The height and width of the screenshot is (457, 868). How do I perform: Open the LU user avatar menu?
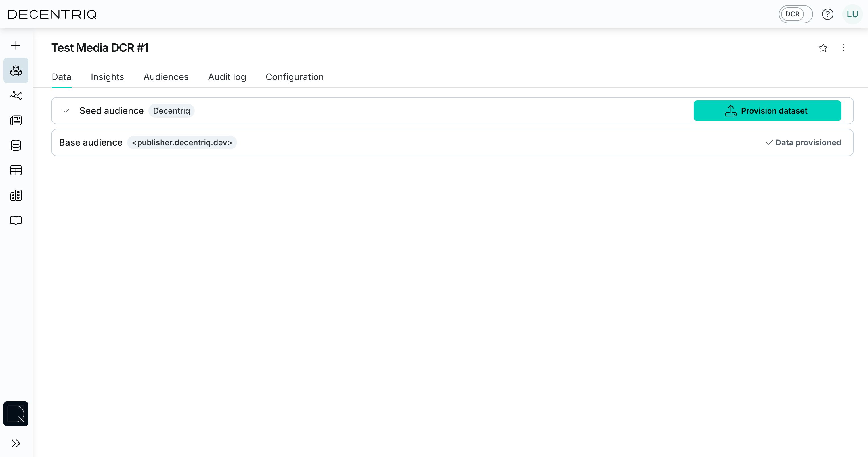tap(852, 14)
